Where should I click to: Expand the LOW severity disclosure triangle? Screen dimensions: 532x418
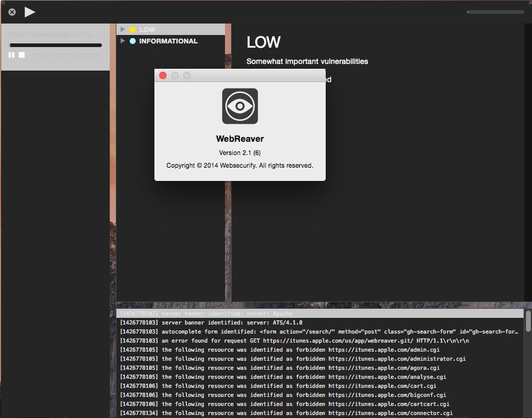point(123,30)
